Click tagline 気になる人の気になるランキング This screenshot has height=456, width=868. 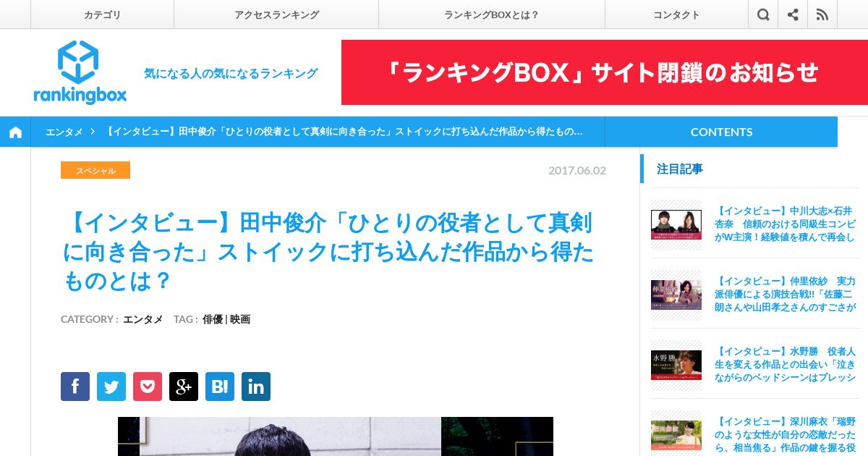click(231, 73)
